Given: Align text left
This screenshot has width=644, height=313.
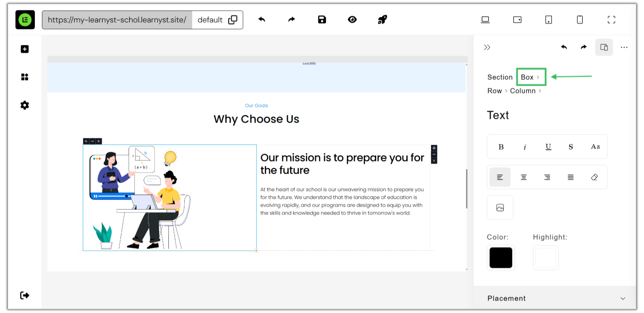Looking at the screenshot, I should (500, 177).
